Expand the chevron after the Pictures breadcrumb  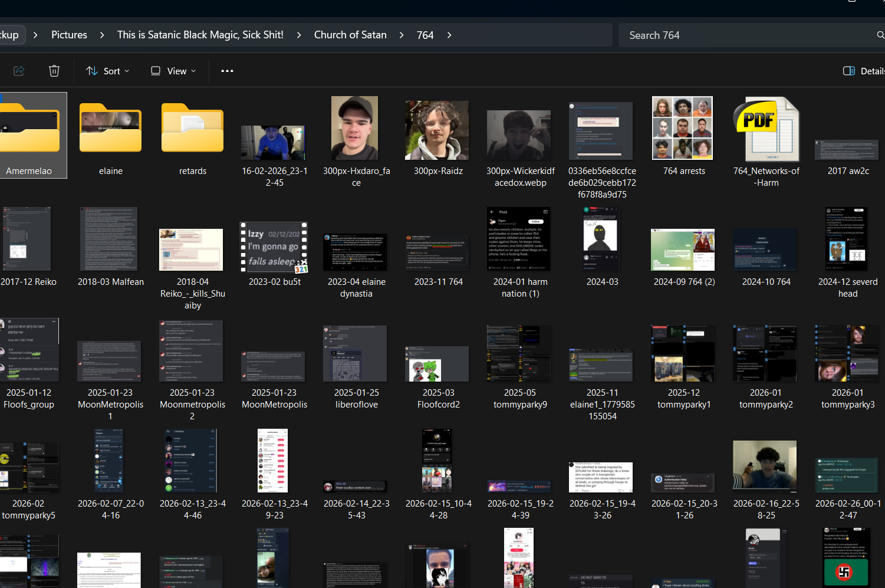102,35
